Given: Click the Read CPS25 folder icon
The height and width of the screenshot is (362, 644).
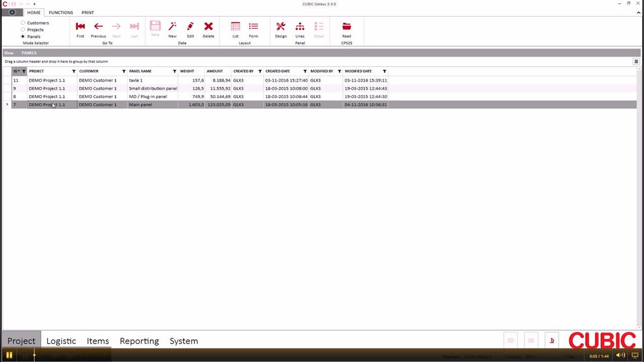Looking at the screenshot, I should [x=347, y=27].
